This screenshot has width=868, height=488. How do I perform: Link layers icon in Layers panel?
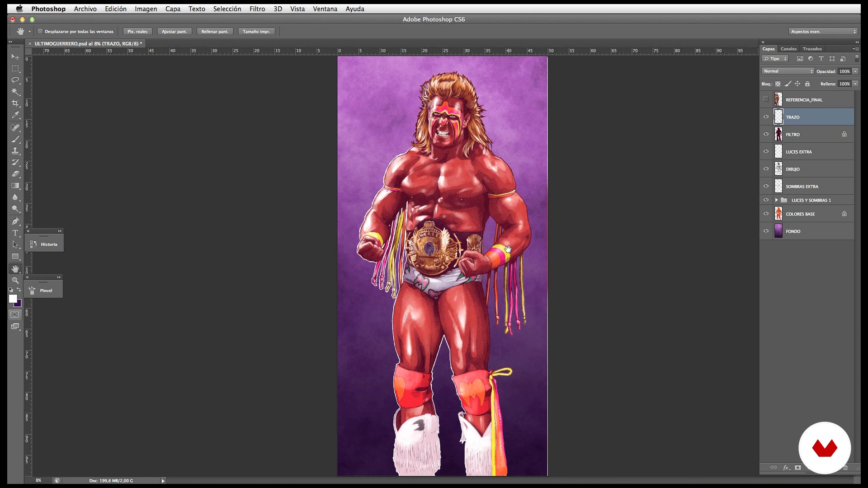[x=774, y=468]
